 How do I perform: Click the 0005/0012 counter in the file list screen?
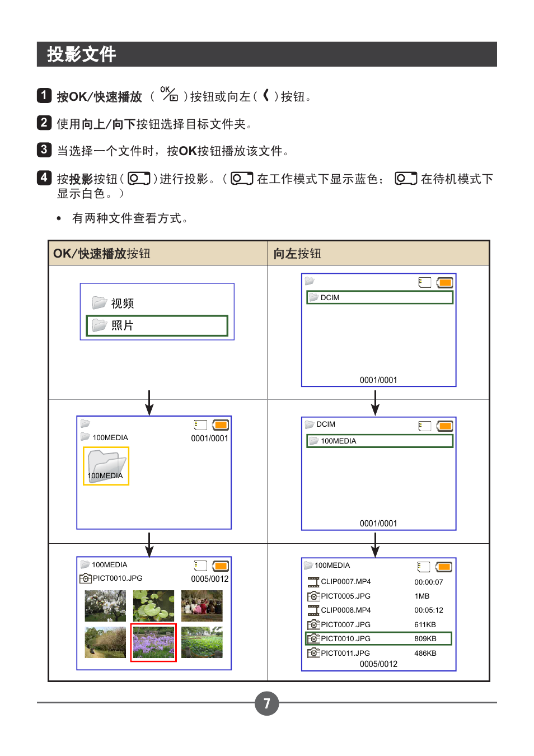[x=378, y=664]
